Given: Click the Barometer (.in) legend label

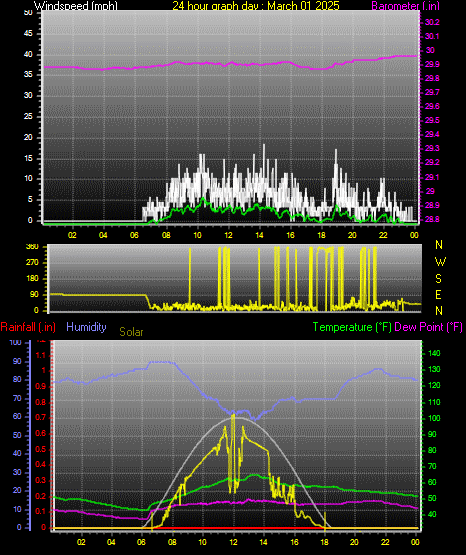Looking at the screenshot, I should (405, 6).
